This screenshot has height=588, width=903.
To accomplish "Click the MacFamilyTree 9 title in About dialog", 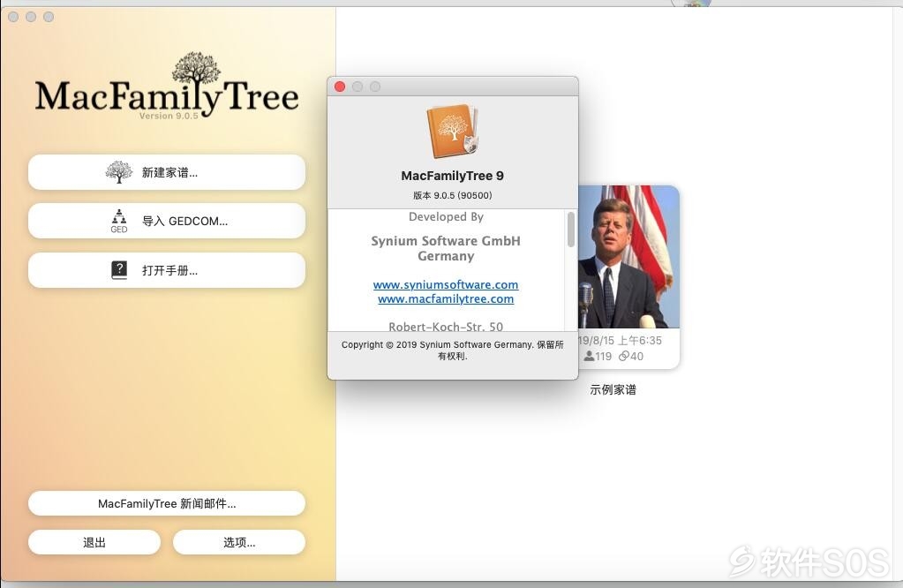I will pos(453,176).
